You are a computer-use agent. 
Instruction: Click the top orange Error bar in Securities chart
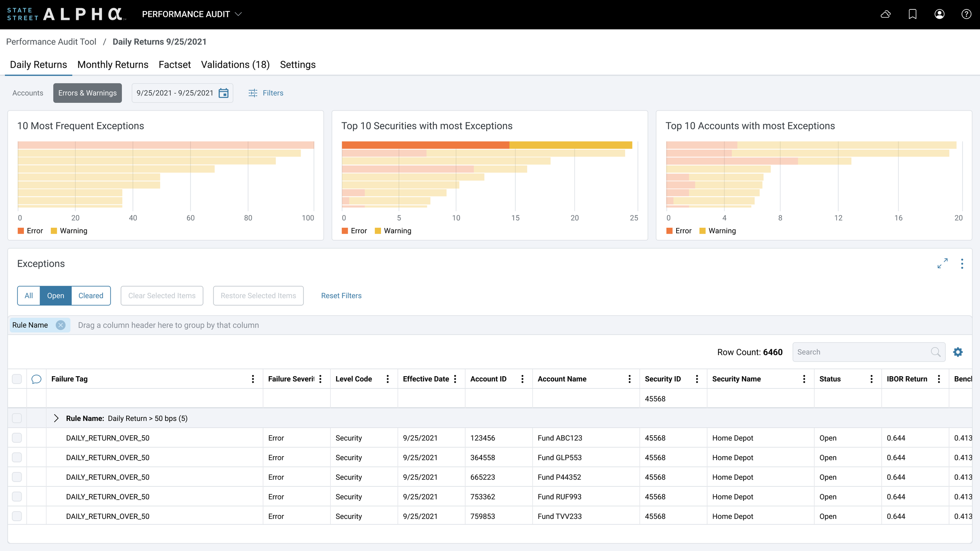tap(425, 145)
